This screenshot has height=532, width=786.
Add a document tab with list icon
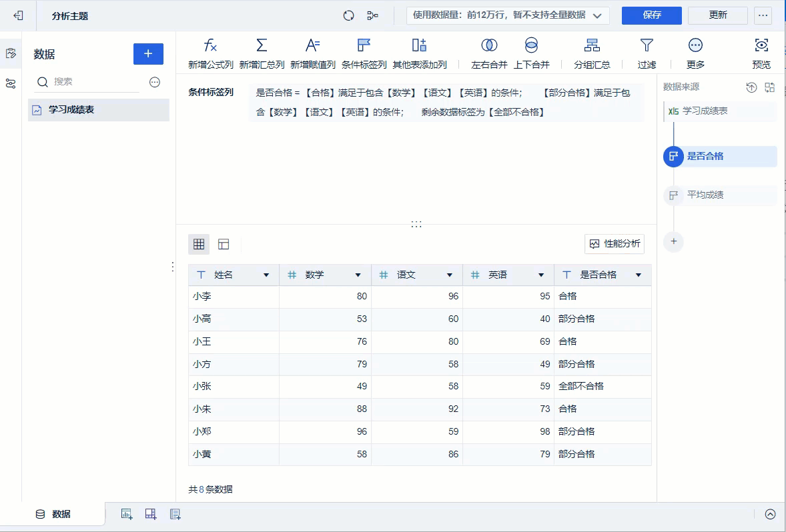(175, 514)
